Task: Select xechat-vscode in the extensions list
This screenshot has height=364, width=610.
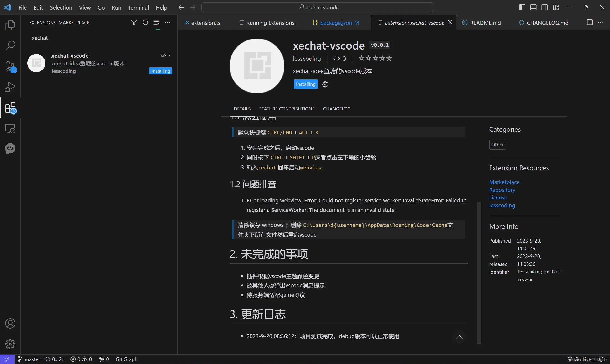Action: click(x=99, y=63)
